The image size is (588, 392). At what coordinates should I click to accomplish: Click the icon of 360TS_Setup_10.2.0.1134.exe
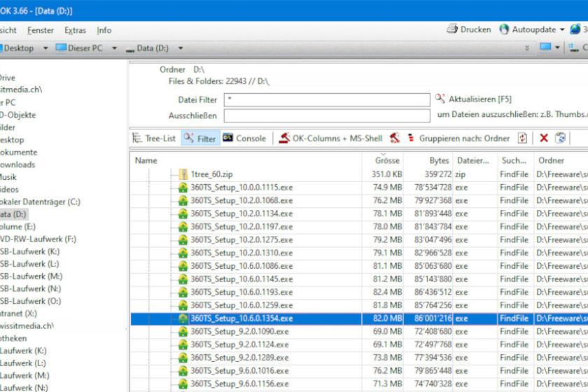click(183, 213)
